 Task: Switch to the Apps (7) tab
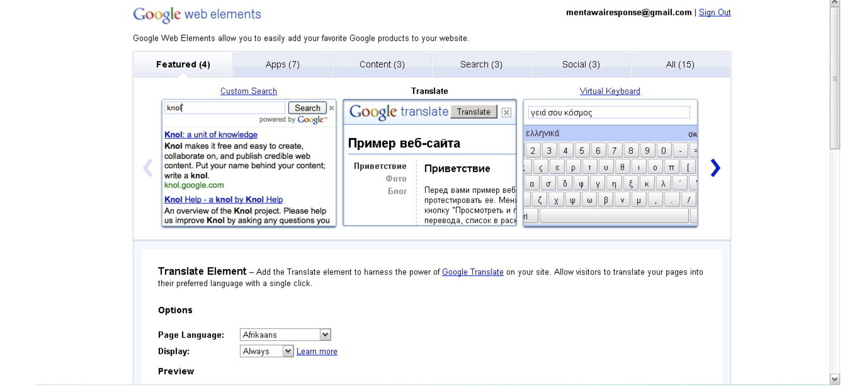(x=282, y=65)
